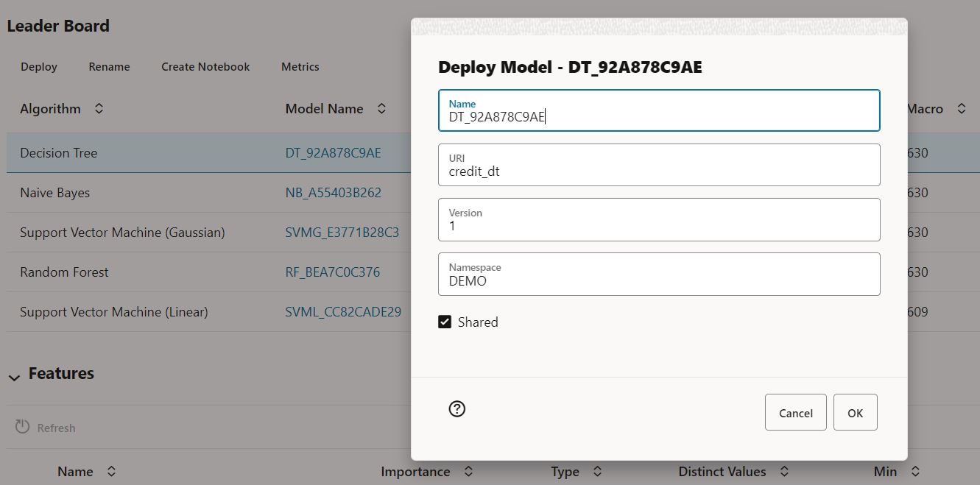Viewport: 980px width, 485px height.
Task: Click the Refresh features icon
Action: pyautogui.click(x=23, y=428)
